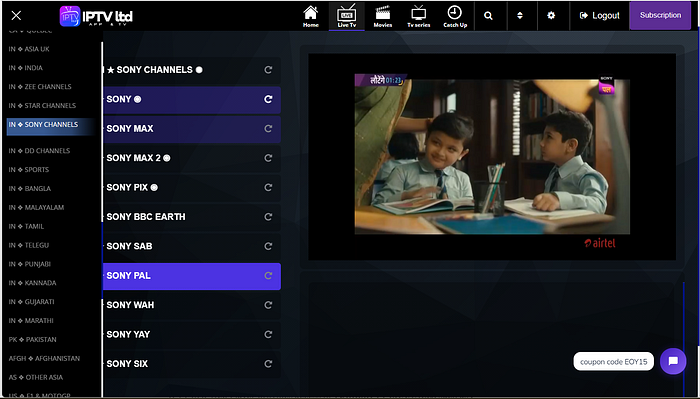This screenshot has width=700, height=399.
Task: Open the Movies section
Action: tap(383, 17)
